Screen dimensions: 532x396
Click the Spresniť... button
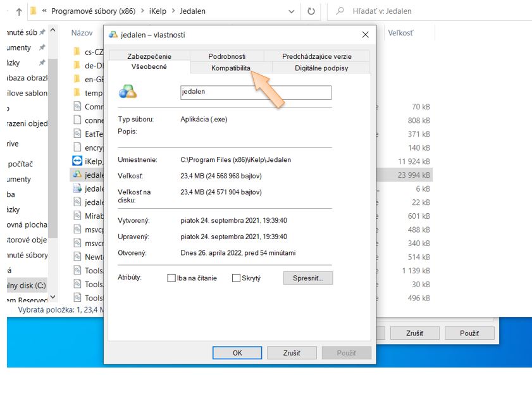[x=308, y=278]
